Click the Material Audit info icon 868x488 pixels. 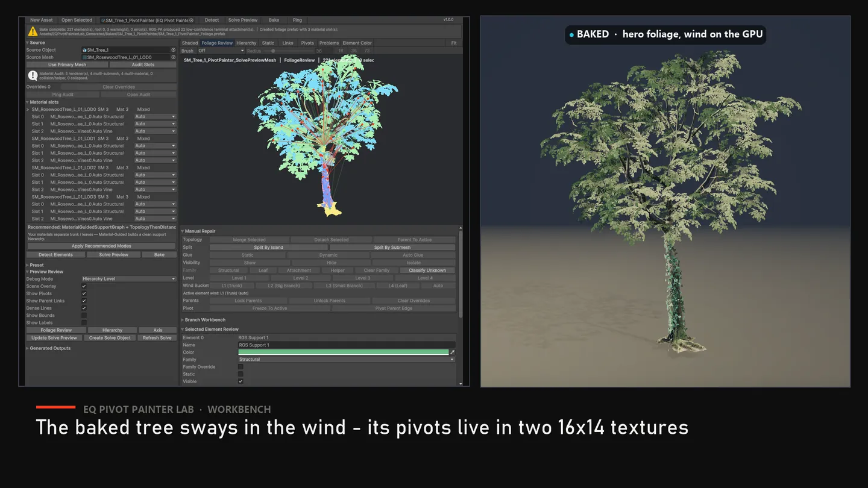(33, 75)
